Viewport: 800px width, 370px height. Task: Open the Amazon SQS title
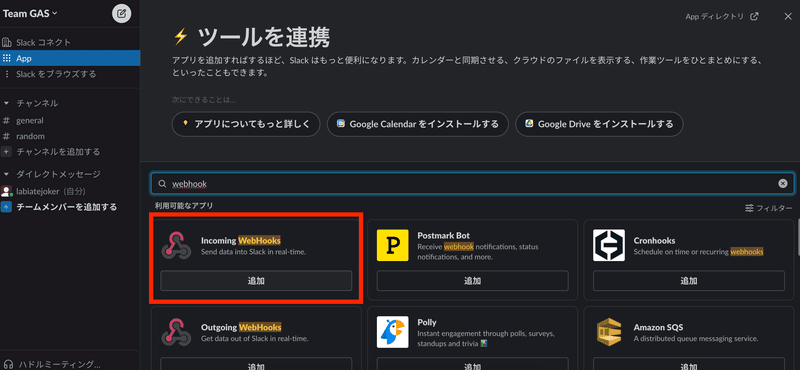click(658, 327)
